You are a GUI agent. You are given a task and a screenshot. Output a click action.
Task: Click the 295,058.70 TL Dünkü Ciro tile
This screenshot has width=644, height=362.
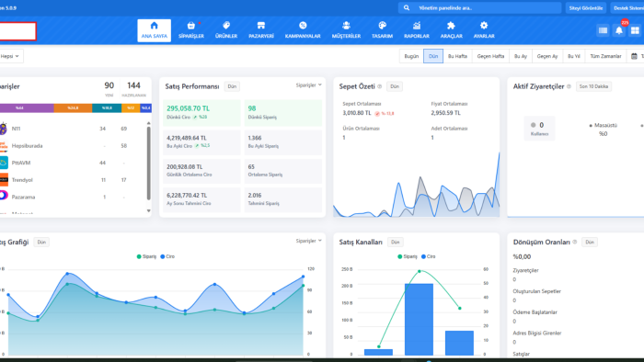point(201,113)
